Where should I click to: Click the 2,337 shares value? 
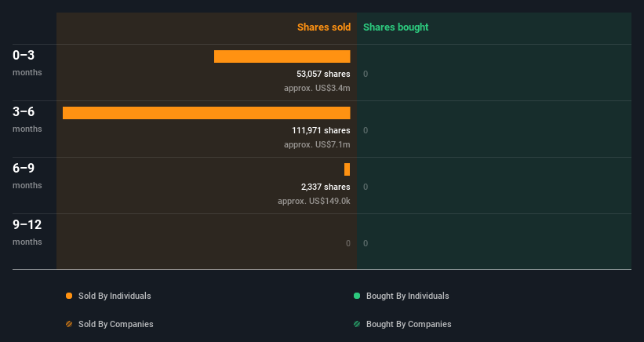pos(326,187)
